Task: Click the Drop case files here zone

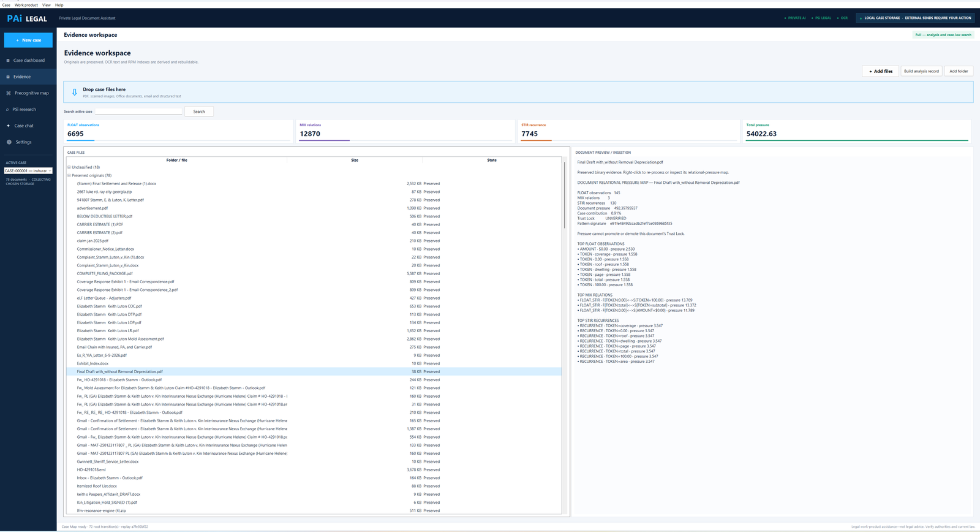Action: [518, 92]
